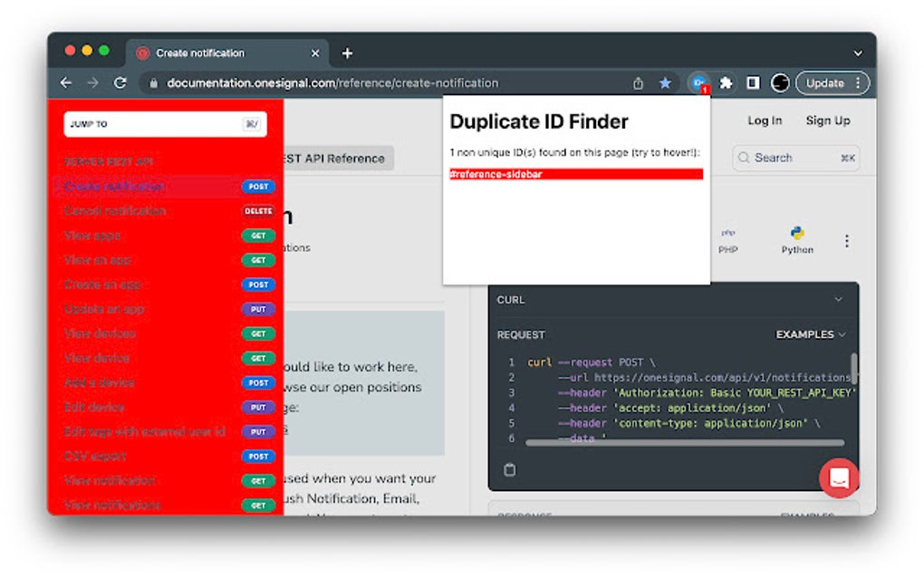This screenshot has height=578, width=924.
Task: Go forward with the browser forward arrow
Action: (x=93, y=83)
